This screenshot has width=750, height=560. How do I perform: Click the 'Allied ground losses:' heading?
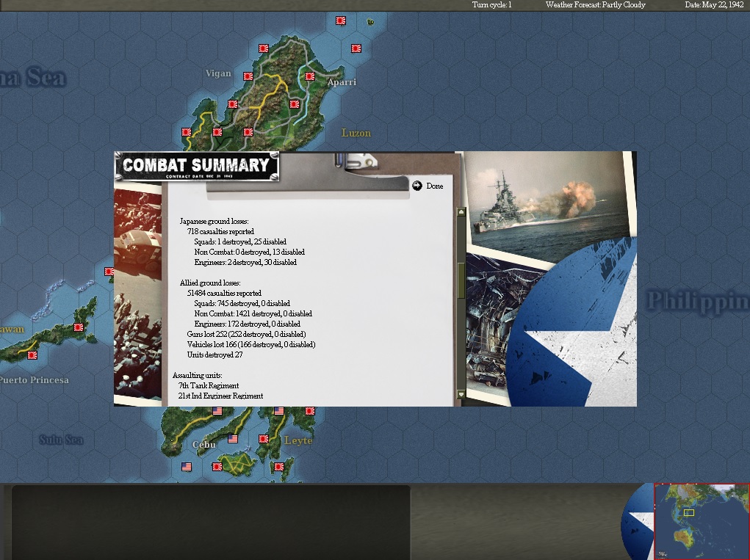tap(210, 283)
